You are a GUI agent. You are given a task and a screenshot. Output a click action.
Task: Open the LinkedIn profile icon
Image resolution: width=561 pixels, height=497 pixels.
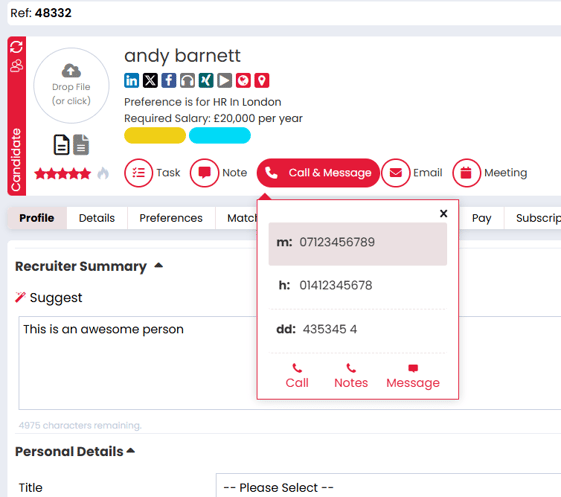pyautogui.click(x=131, y=81)
